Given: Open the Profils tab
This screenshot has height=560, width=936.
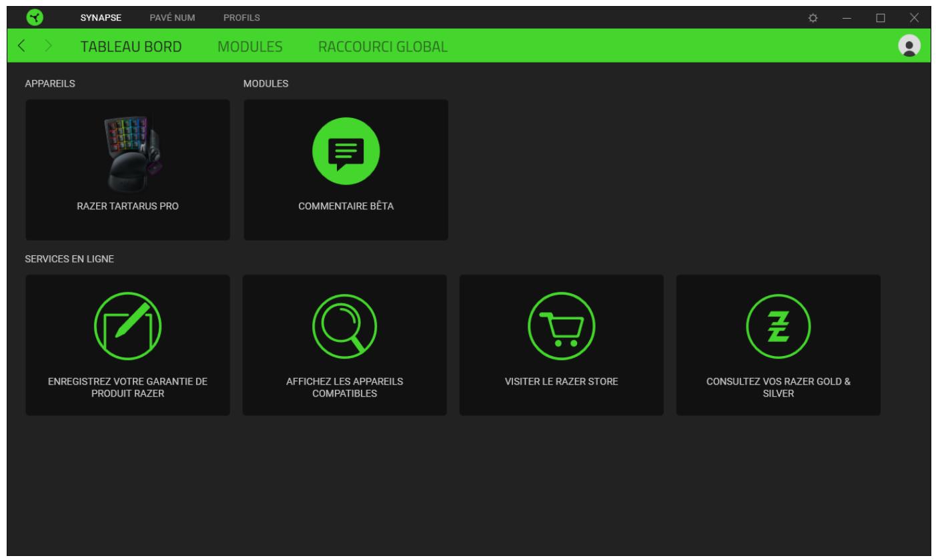Looking at the screenshot, I should click(x=242, y=17).
